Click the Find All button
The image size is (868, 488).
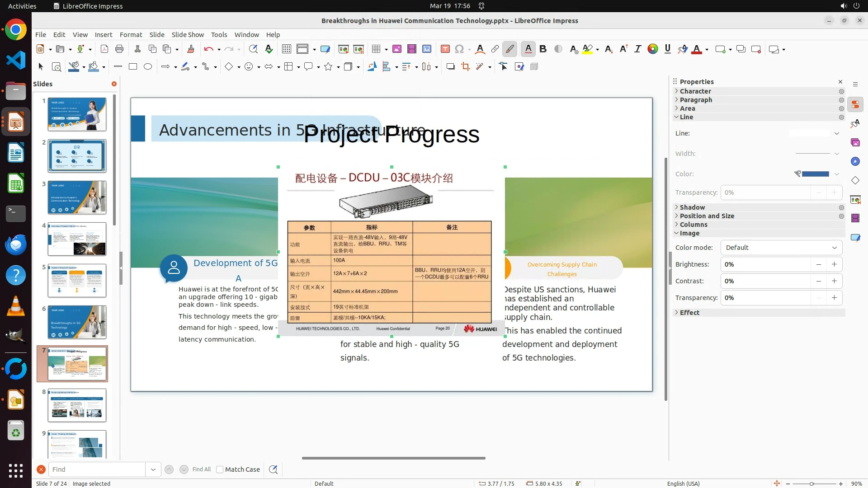pyautogui.click(x=201, y=469)
